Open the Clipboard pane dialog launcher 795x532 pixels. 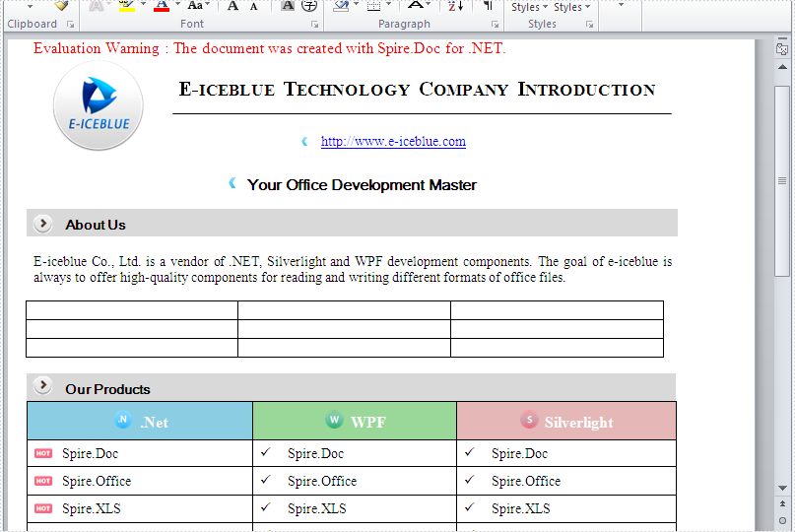tap(71, 25)
